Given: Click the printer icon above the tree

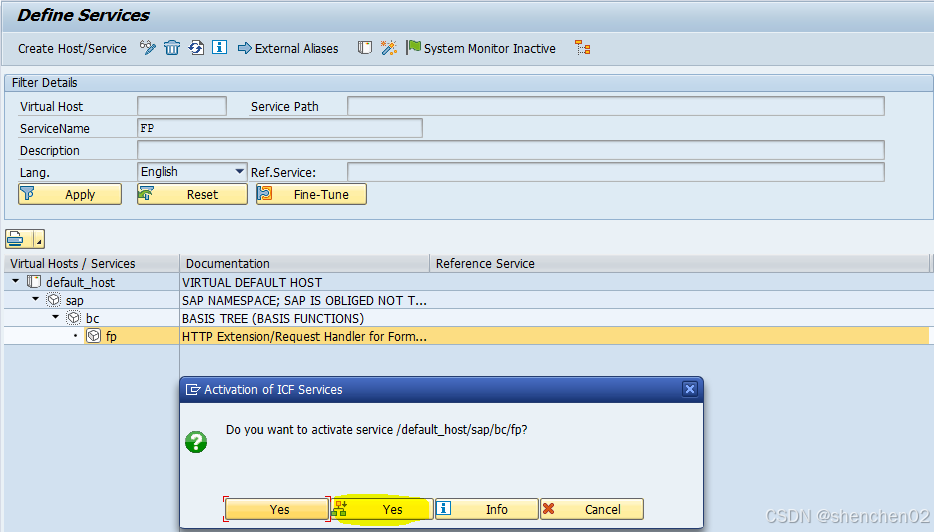Looking at the screenshot, I should pyautogui.click(x=18, y=238).
